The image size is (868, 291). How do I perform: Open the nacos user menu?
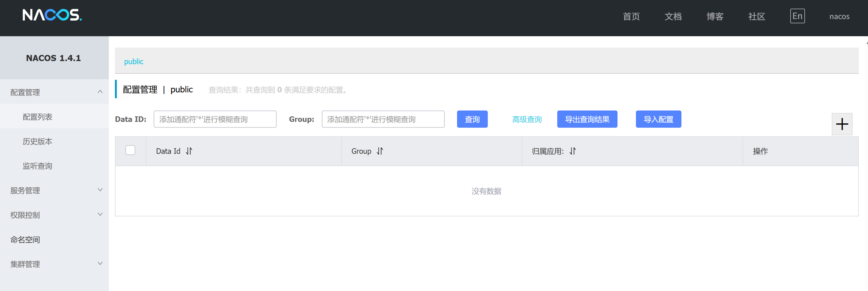pos(839,16)
